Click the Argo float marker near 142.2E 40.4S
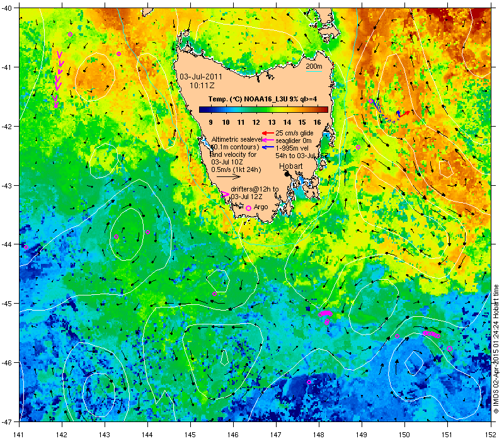504x441 pixels. pos(70,35)
